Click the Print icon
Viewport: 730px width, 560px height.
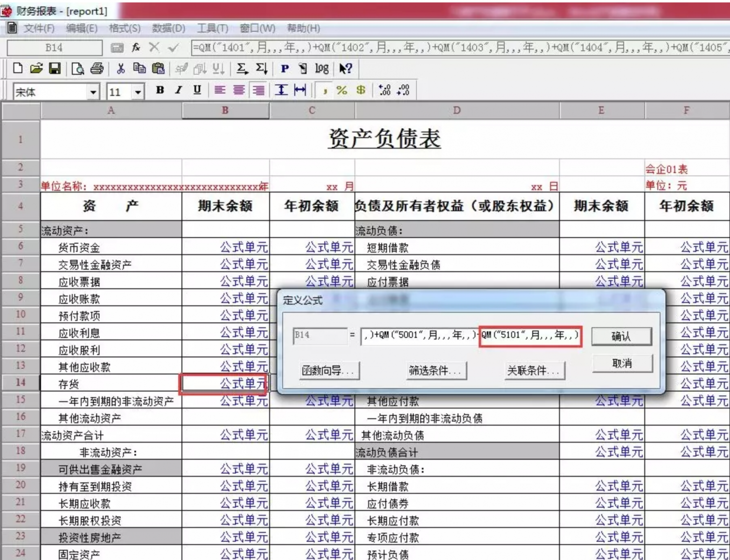97,69
